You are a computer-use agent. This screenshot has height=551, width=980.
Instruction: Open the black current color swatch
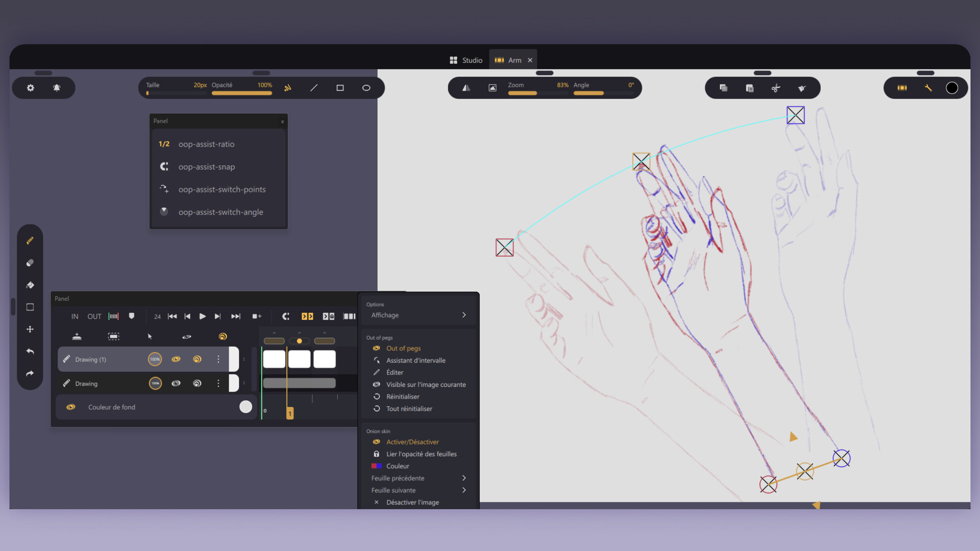coord(952,88)
